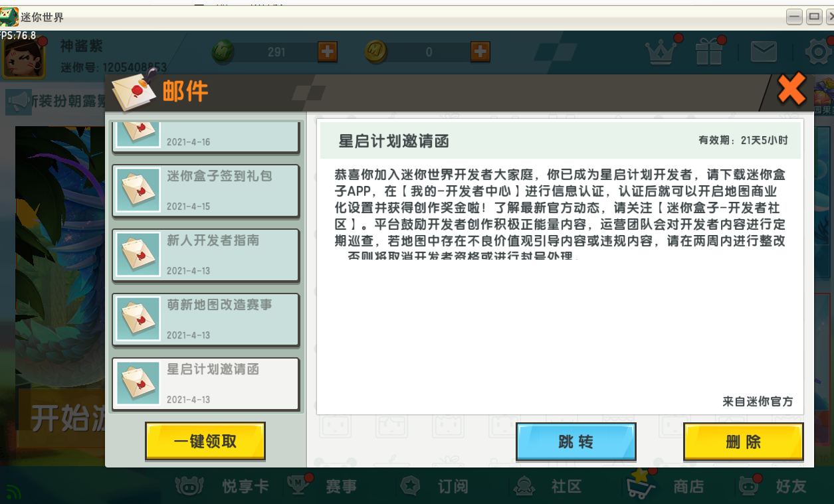Select the 星启计划邀请函 mail in list

point(206,384)
